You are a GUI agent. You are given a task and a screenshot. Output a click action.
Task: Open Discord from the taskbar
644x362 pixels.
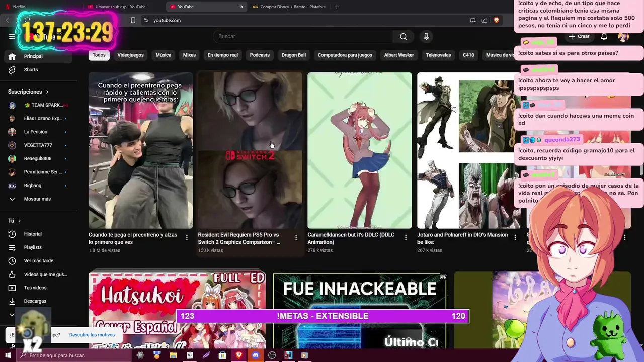point(256,355)
